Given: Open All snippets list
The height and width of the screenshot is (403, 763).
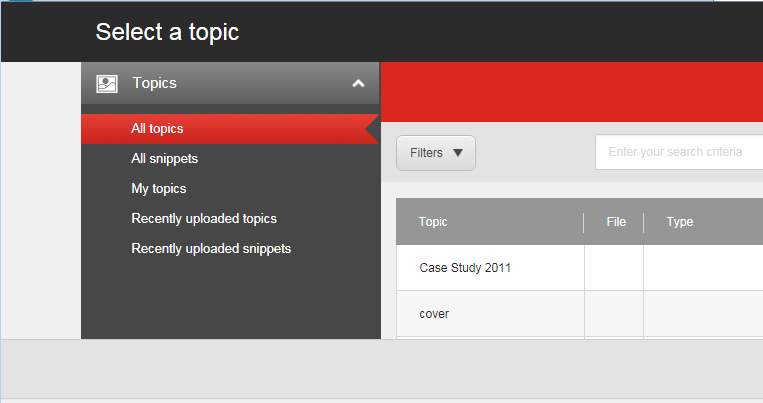Looking at the screenshot, I should pyautogui.click(x=164, y=159).
